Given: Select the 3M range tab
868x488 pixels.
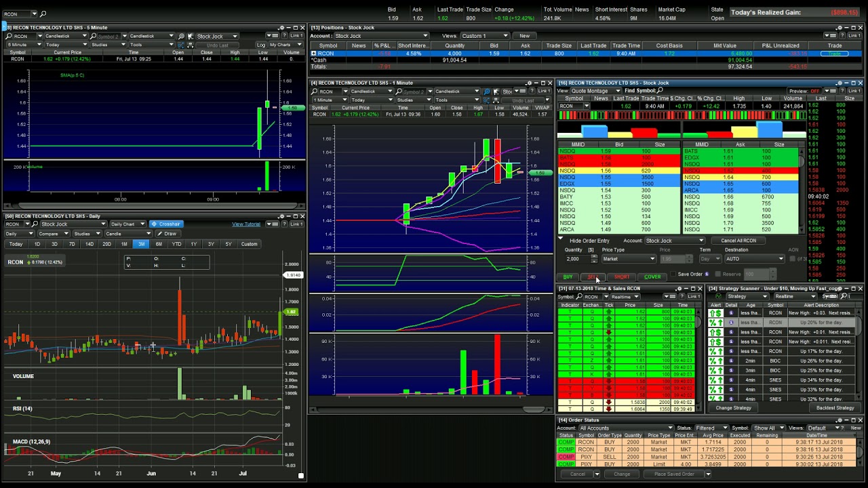Looking at the screenshot, I should [141, 244].
